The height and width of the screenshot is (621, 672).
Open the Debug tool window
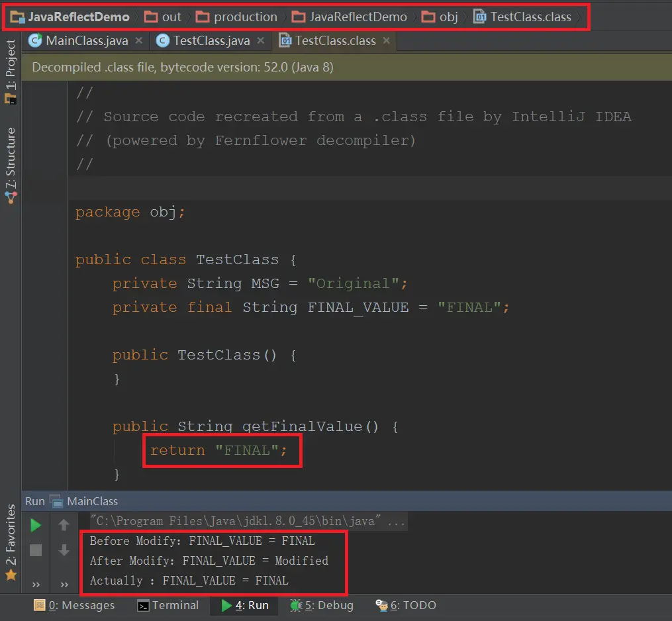click(x=322, y=605)
